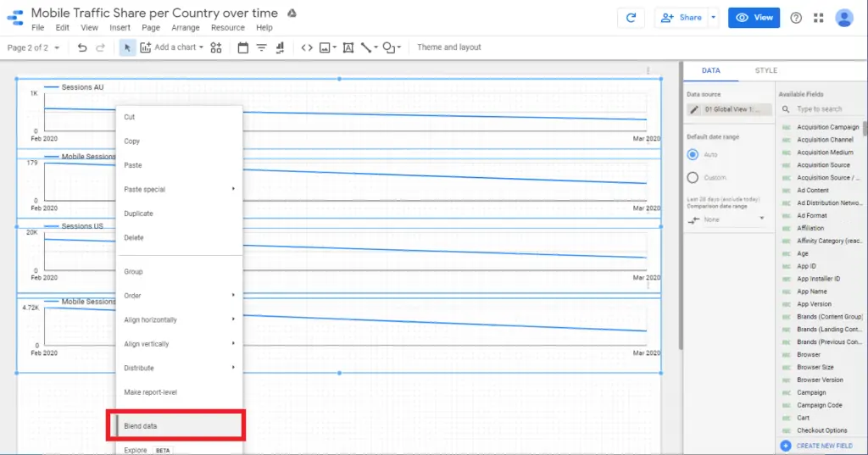Select the arrow selection mode tool
This screenshot has width=868, height=455.
point(127,48)
